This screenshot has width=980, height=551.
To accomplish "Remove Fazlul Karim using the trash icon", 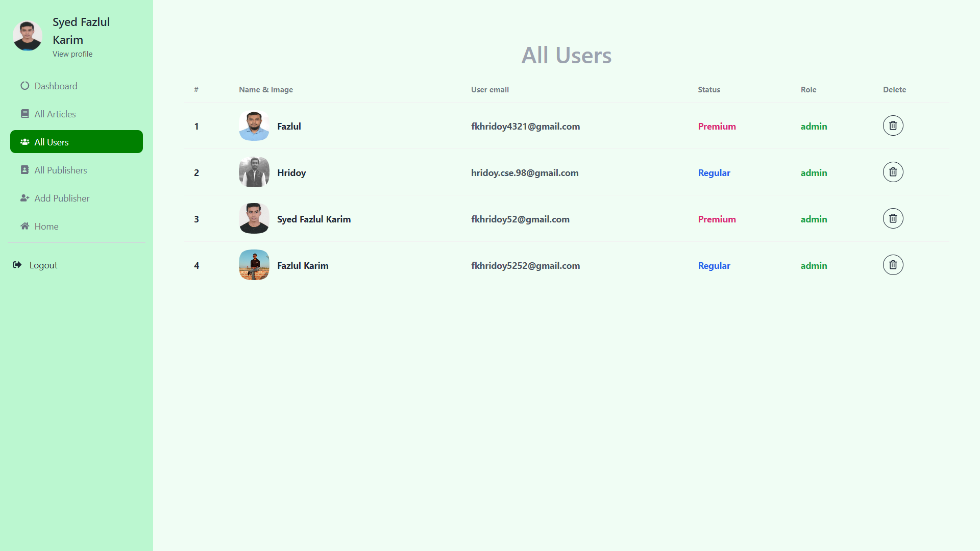I will [x=893, y=265].
